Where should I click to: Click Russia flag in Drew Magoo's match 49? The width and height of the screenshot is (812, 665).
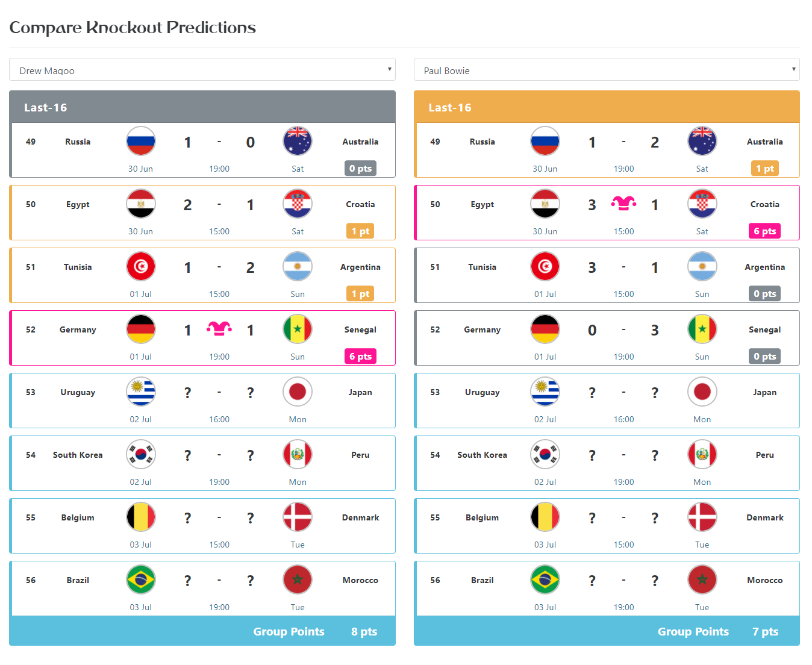(141, 142)
